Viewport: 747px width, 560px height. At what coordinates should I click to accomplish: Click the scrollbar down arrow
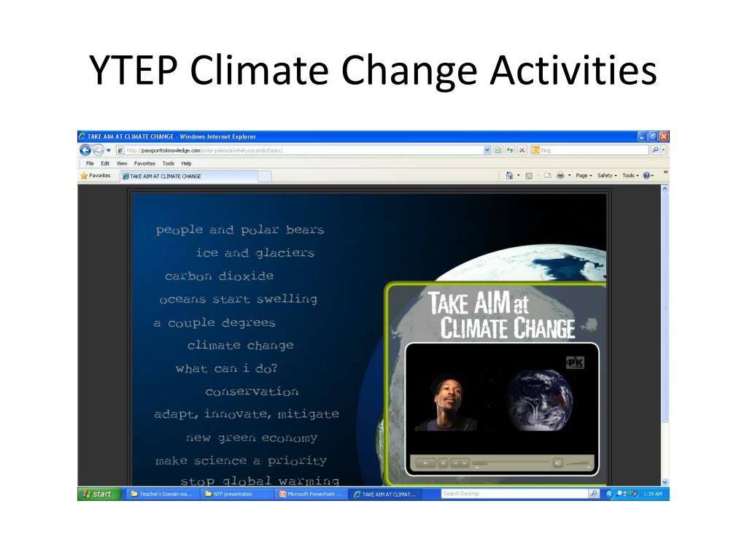665,482
